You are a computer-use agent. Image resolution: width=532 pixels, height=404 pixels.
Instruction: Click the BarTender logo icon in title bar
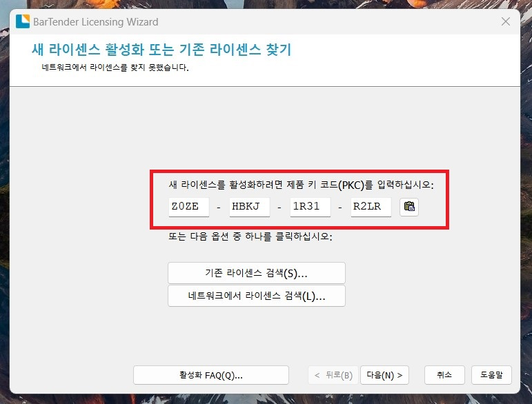click(23, 21)
